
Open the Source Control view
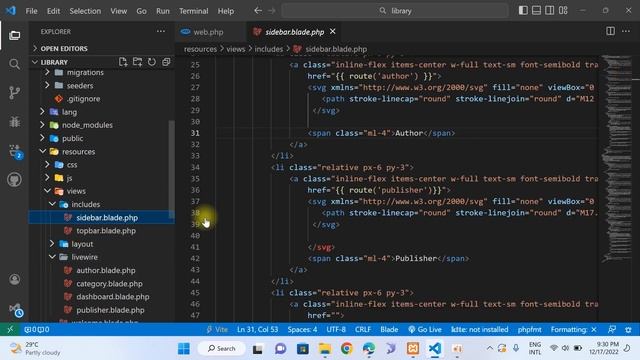click(x=14, y=93)
